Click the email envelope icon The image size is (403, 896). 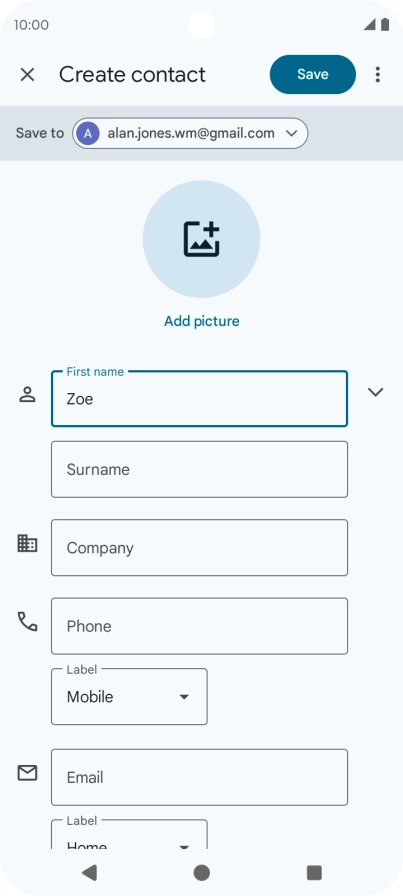[x=27, y=773]
